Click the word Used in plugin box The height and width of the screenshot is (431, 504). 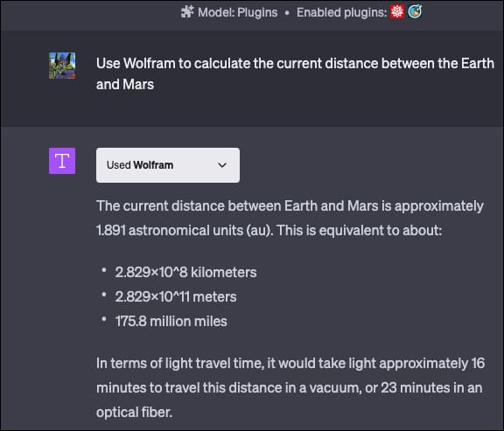pos(119,165)
